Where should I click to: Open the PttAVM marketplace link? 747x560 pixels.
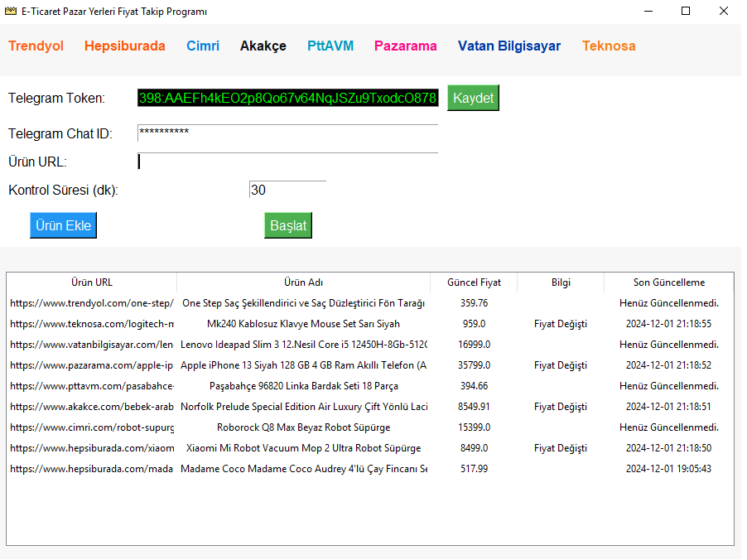(x=330, y=46)
